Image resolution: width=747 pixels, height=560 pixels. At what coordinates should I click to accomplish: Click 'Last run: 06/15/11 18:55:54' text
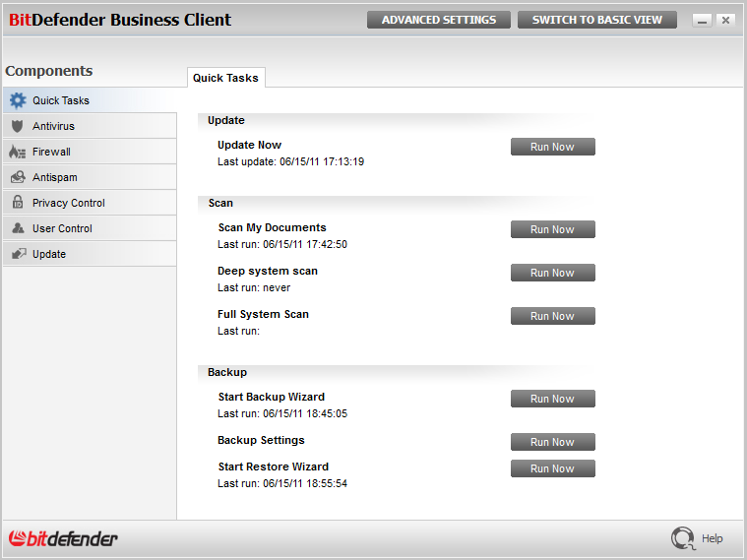tap(282, 483)
